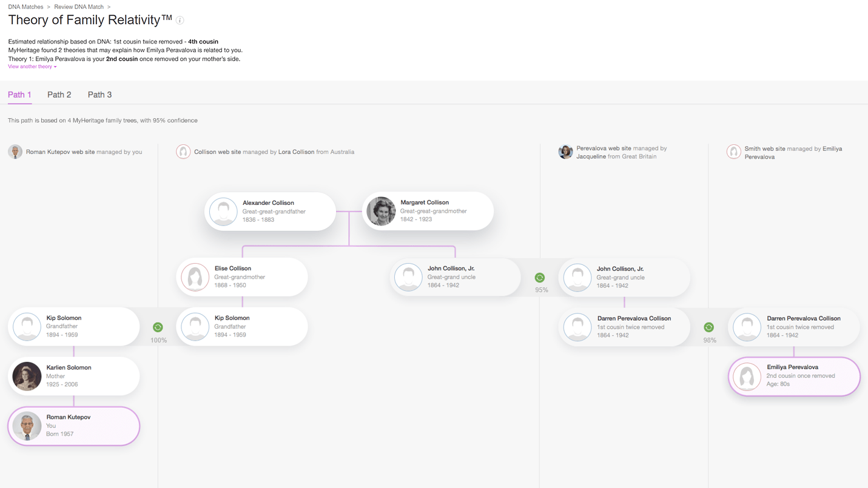Open Lora Collison's profile link

tap(296, 152)
